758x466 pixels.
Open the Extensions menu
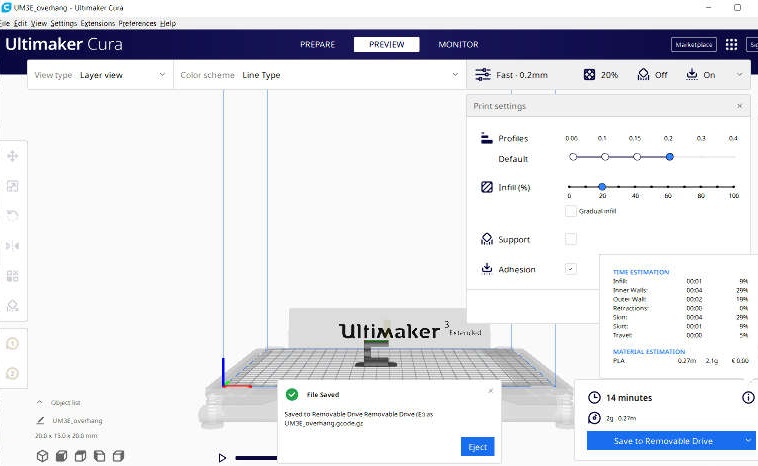[98, 23]
